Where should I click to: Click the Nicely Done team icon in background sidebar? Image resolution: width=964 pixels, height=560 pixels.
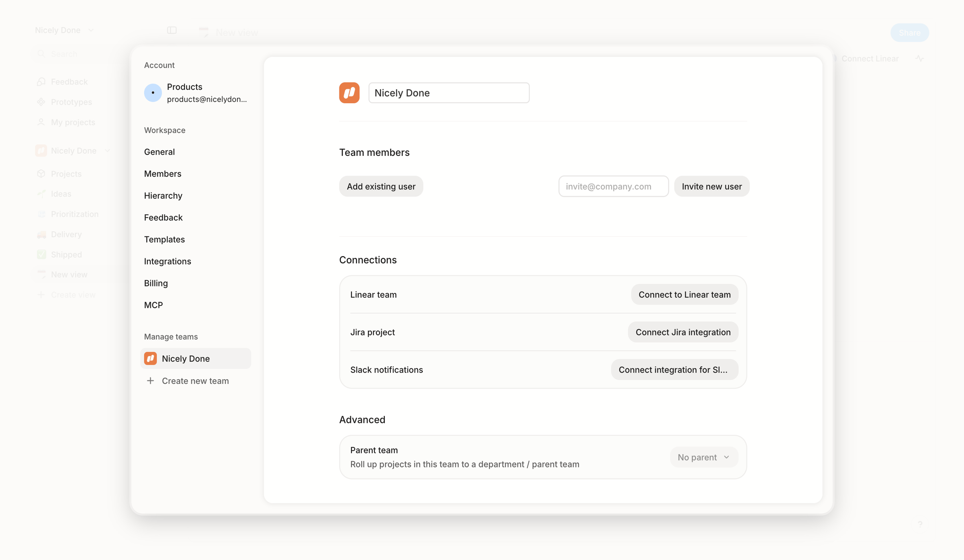click(x=41, y=151)
